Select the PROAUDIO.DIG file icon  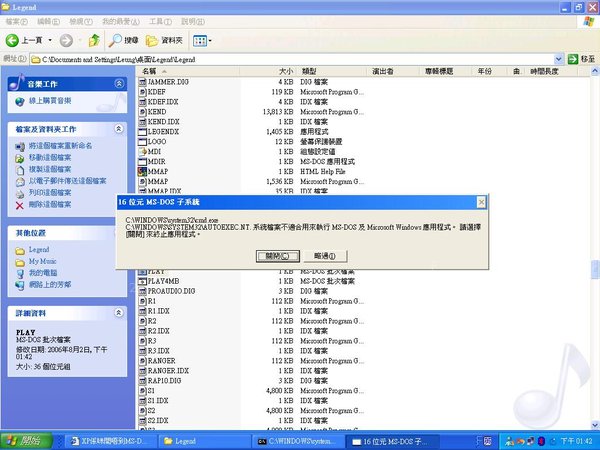[142, 291]
